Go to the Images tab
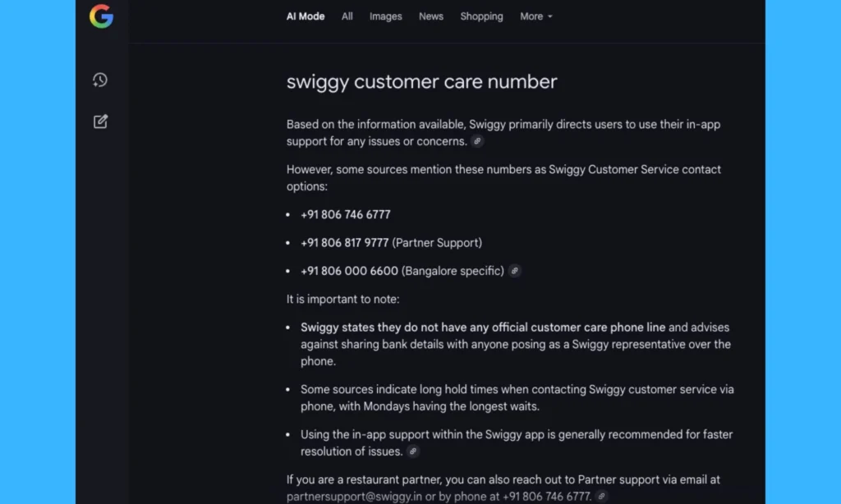841x504 pixels. click(x=386, y=16)
